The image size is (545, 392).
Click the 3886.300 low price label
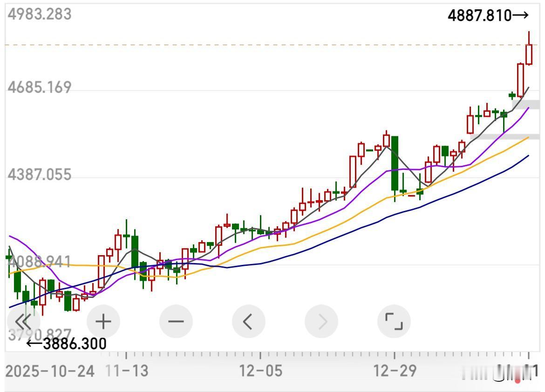pos(67,344)
